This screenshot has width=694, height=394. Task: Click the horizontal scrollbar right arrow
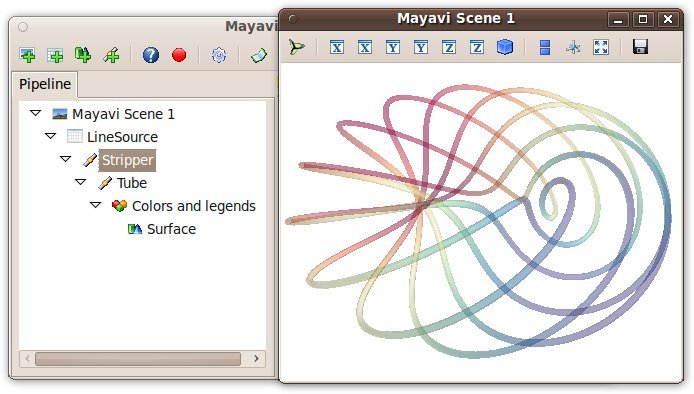coord(256,358)
